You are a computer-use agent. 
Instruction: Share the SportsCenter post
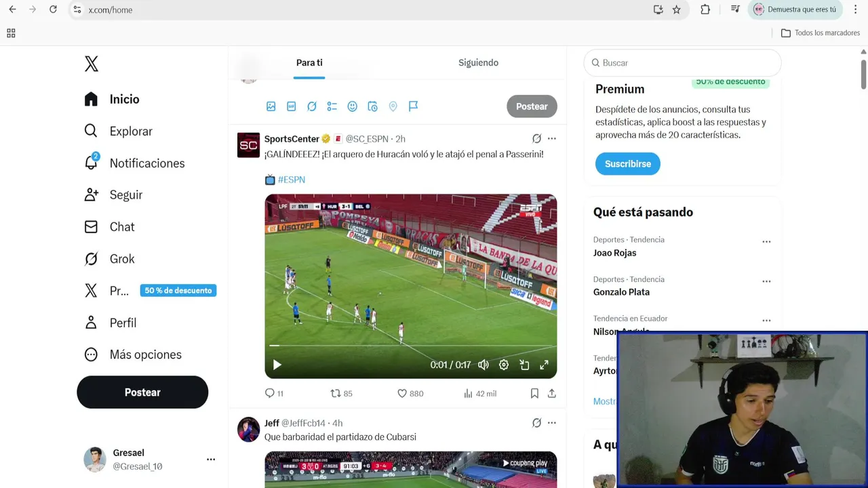(552, 393)
